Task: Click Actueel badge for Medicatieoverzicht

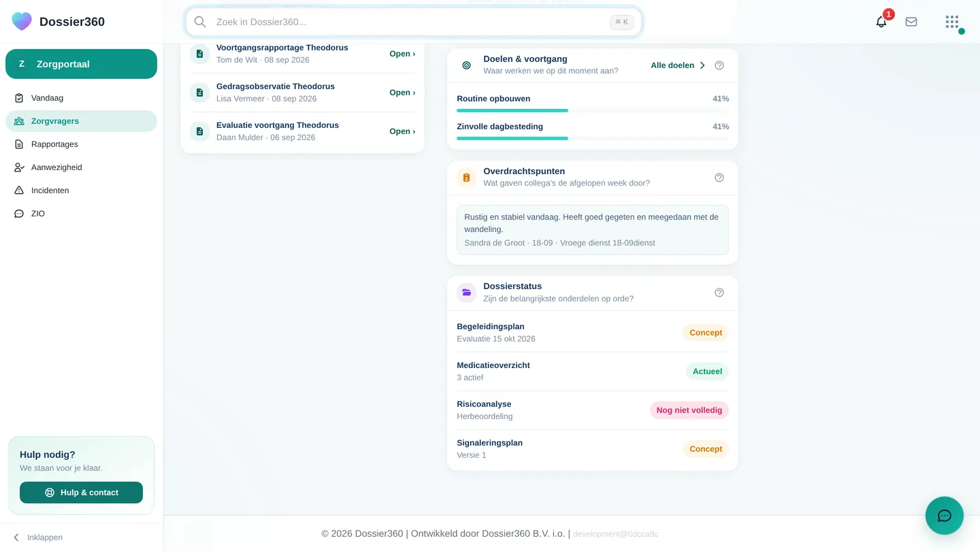Action: tap(707, 371)
